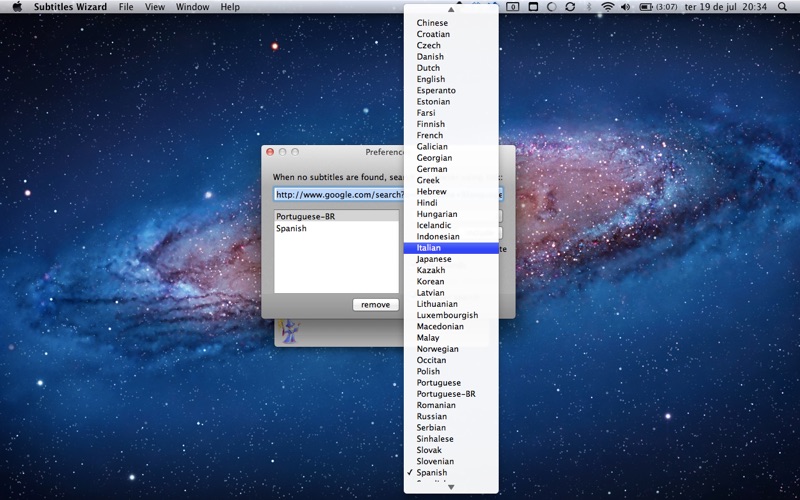Choose Farsi from the language menu
The image size is (800, 500).
tap(451, 113)
